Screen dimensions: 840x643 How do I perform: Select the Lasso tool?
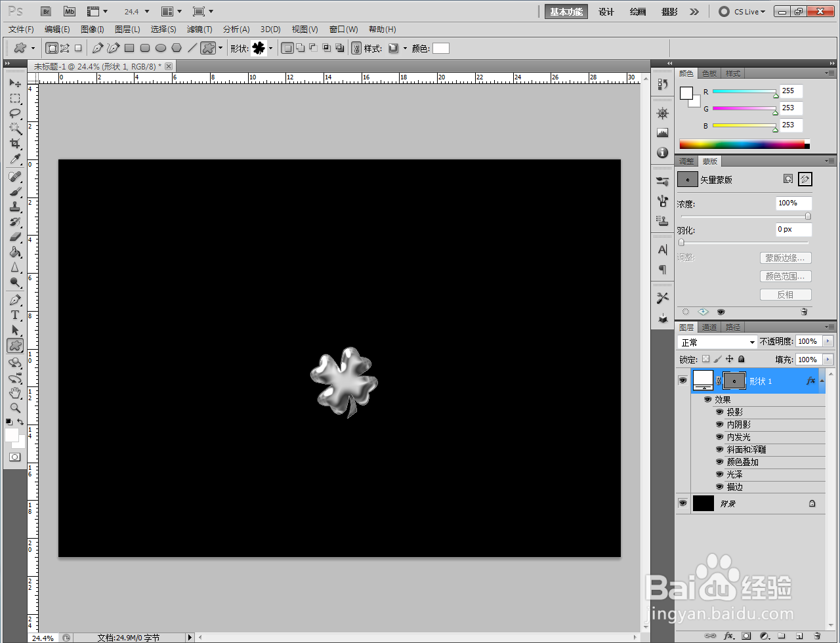pyautogui.click(x=15, y=114)
